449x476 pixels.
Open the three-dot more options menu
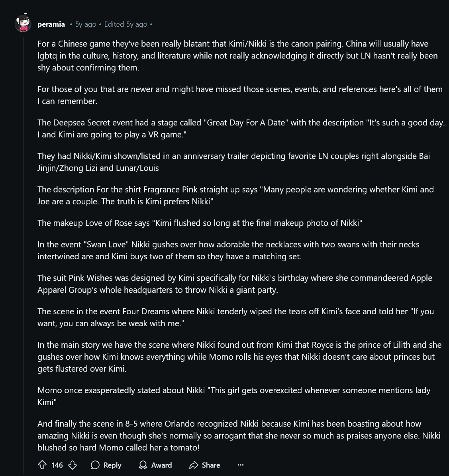point(240,465)
